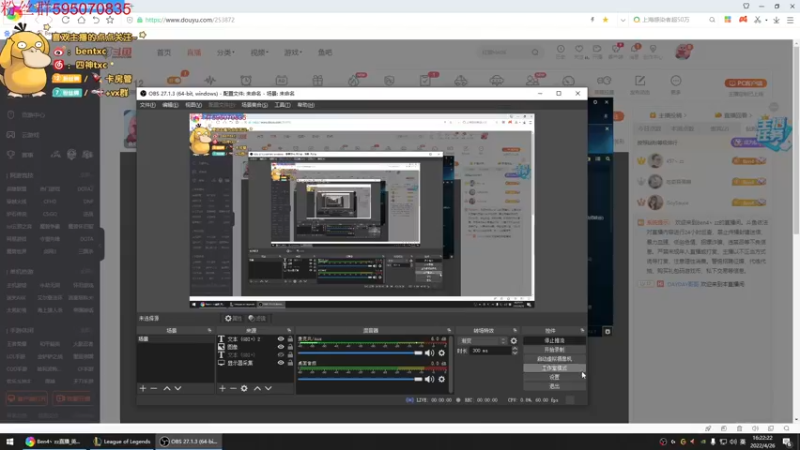Toggle lock on 图像 source
Viewport: 800px width, 450px height.
290,347
